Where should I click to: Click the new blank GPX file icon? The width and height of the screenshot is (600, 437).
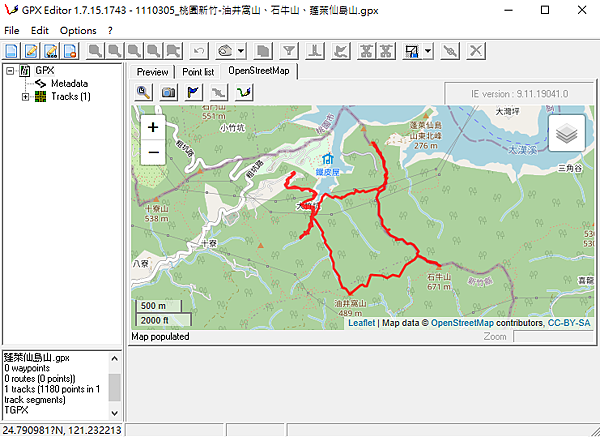point(11,51)
